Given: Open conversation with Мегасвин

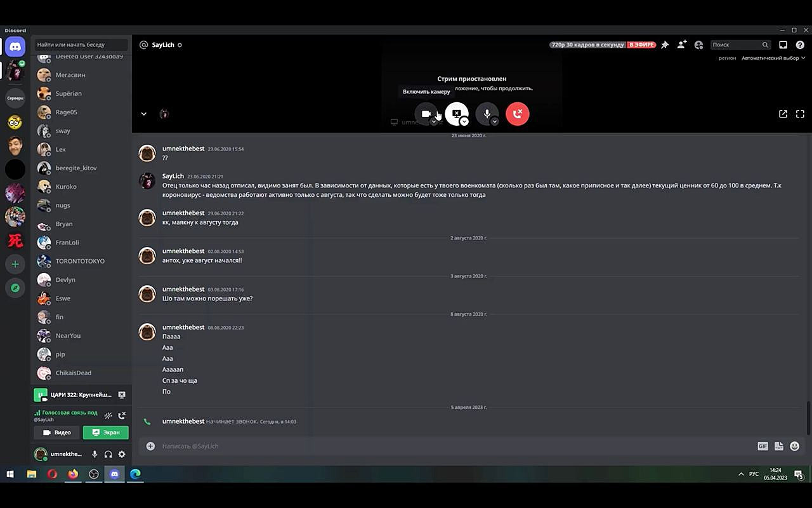Looking at the screenshot, I should 81,75.
